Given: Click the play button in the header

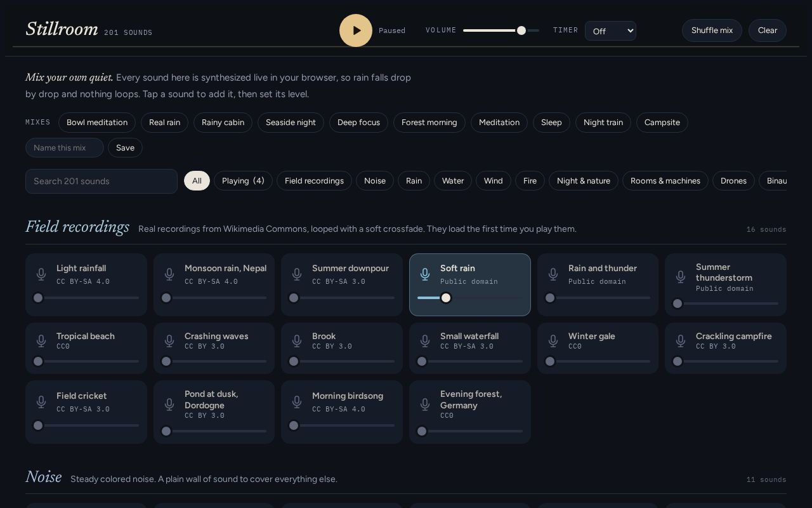Looking at the screenshot, I should click(x=356, y=30).
